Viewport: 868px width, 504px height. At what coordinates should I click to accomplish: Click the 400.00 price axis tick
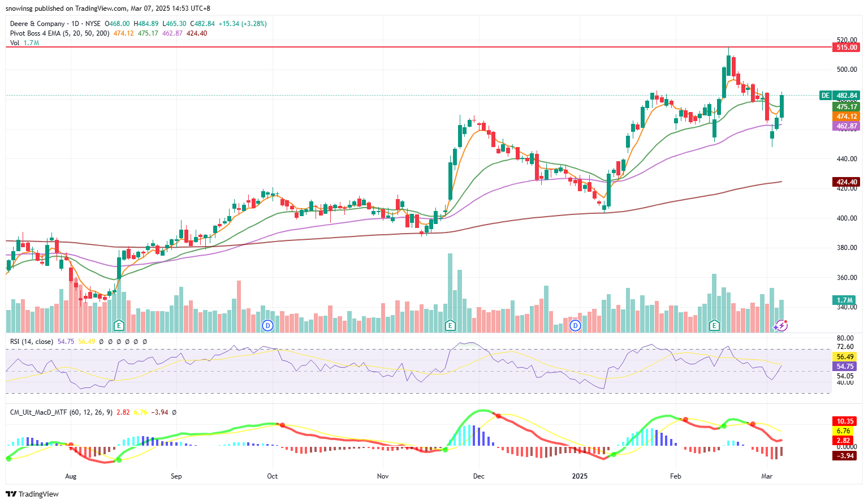point(847,218)
